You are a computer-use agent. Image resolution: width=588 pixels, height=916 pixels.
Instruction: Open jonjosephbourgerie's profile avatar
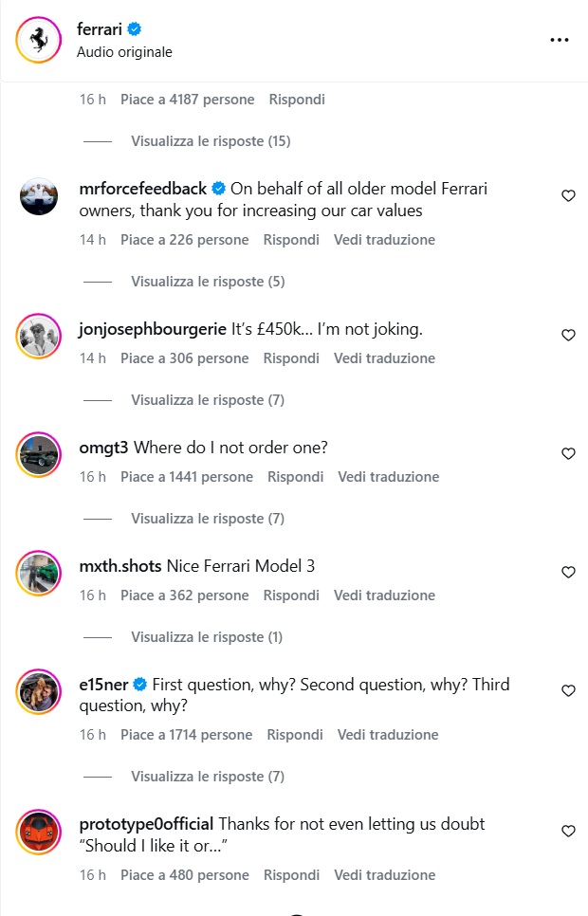point(39,337)
